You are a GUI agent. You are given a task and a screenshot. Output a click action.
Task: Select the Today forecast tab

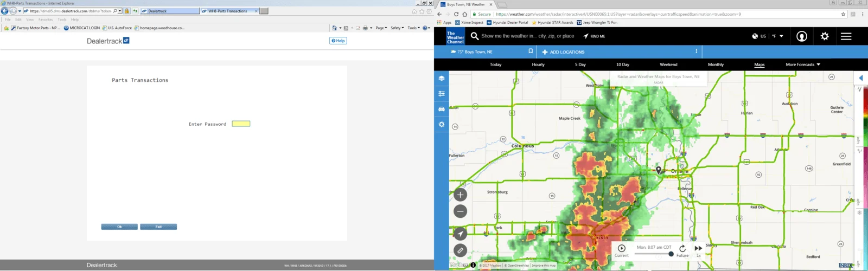(496, 64)
